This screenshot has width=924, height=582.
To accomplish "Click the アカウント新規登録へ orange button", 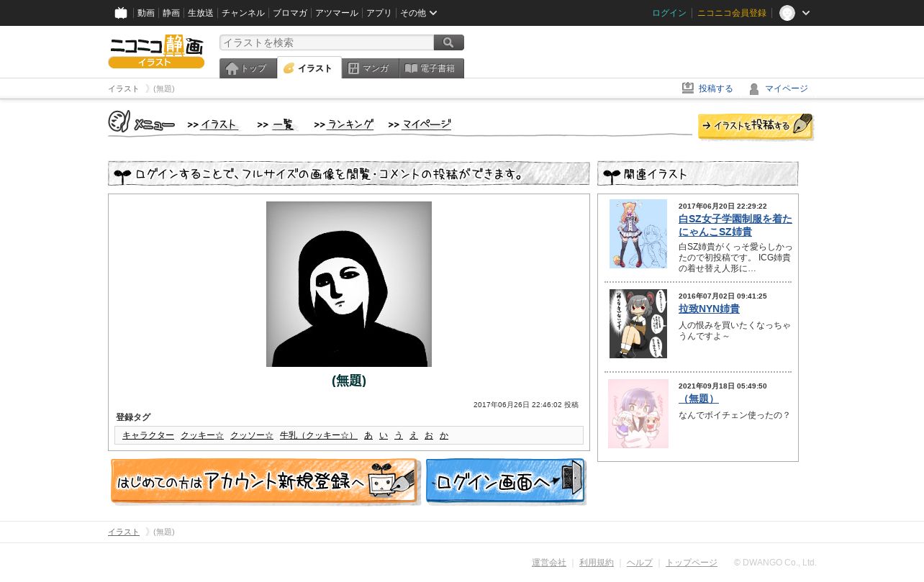I will 266,481.
